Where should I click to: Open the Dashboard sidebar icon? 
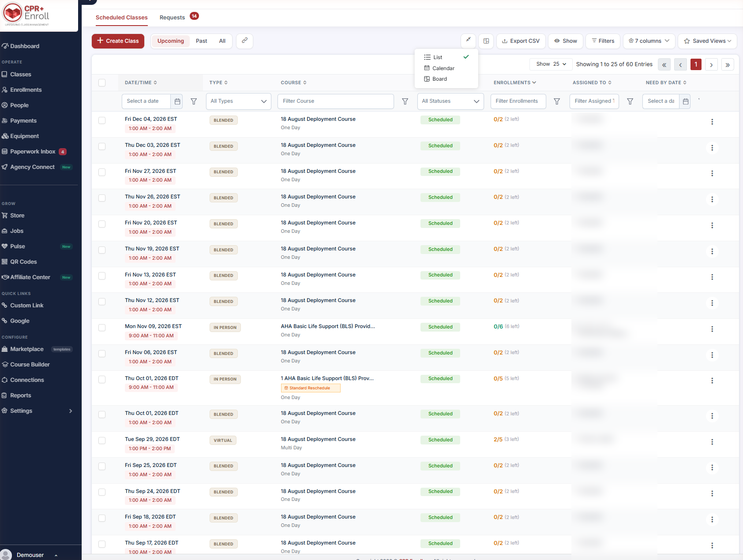5,46
